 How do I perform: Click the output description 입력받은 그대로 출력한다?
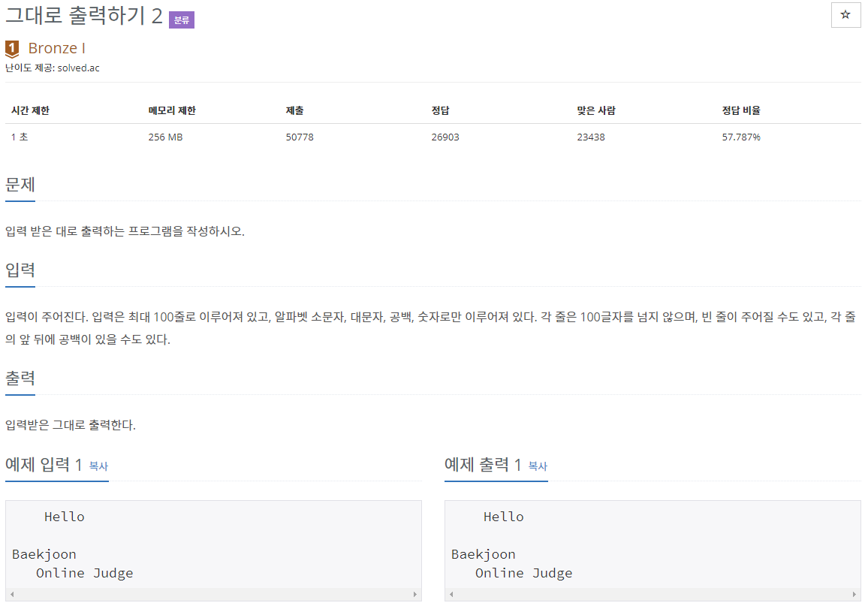click(x=71, y=425)
